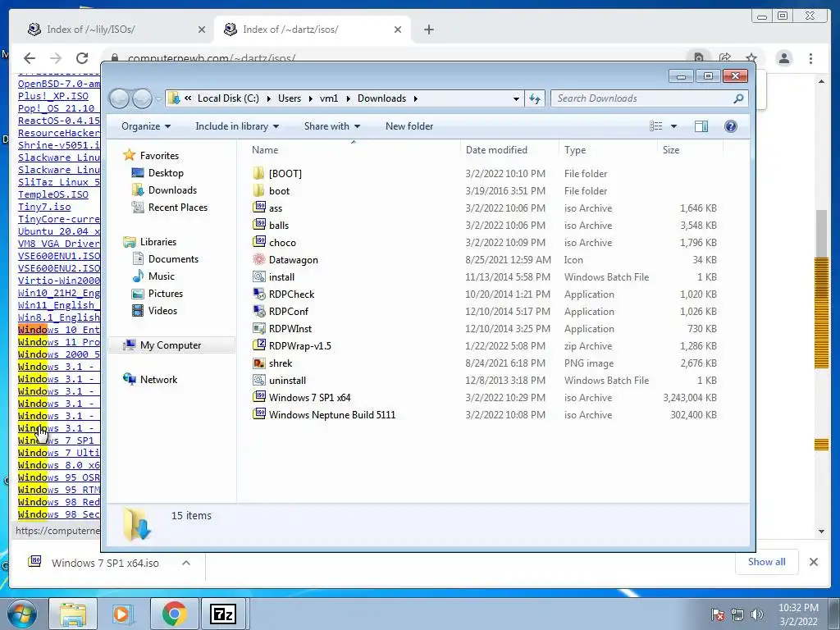Open the Windows Explorer taskbar icon

click(73, 614)
